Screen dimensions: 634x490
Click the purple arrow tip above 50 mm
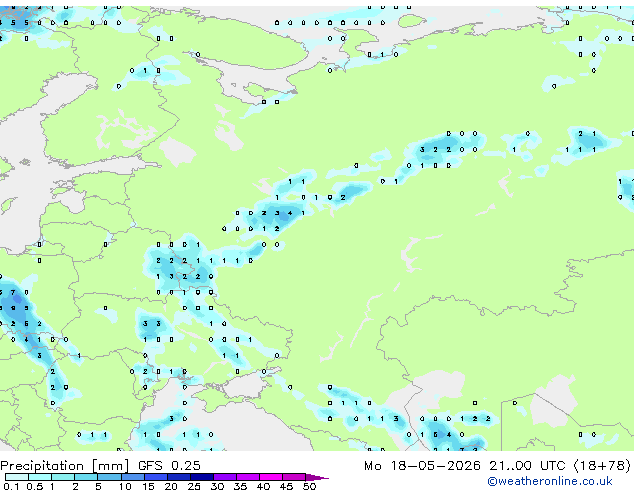click(x=317, y=478)
